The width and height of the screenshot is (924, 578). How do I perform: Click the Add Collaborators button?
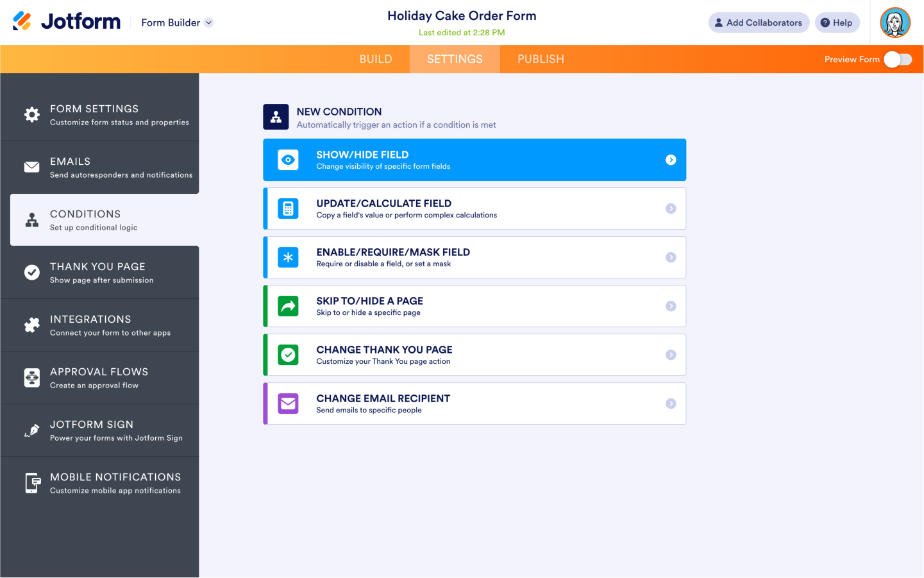click(759, 22)
